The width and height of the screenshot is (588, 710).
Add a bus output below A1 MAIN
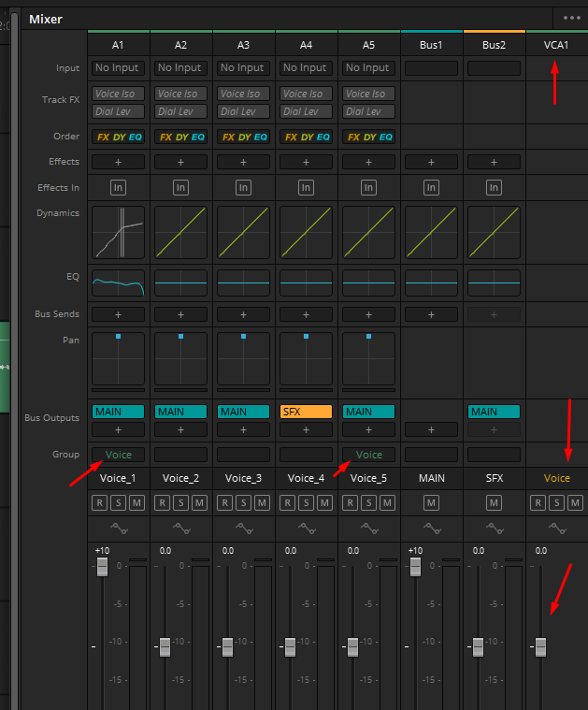[x=118, y=429]
